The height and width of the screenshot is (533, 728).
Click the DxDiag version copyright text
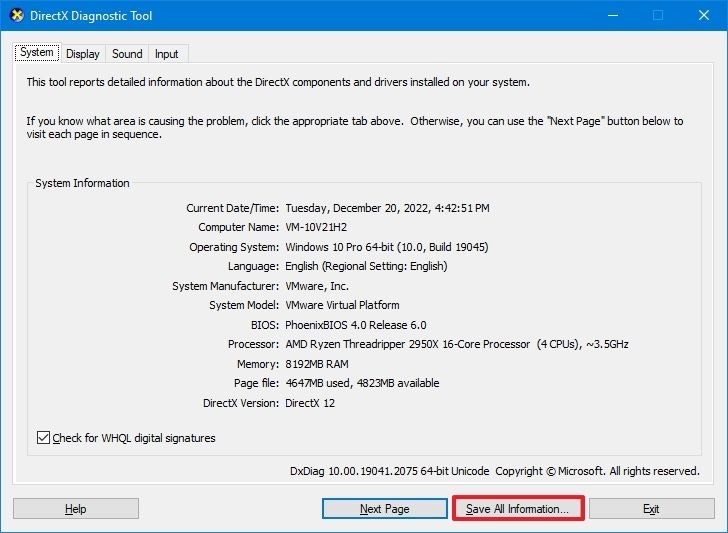click(494, 471)
